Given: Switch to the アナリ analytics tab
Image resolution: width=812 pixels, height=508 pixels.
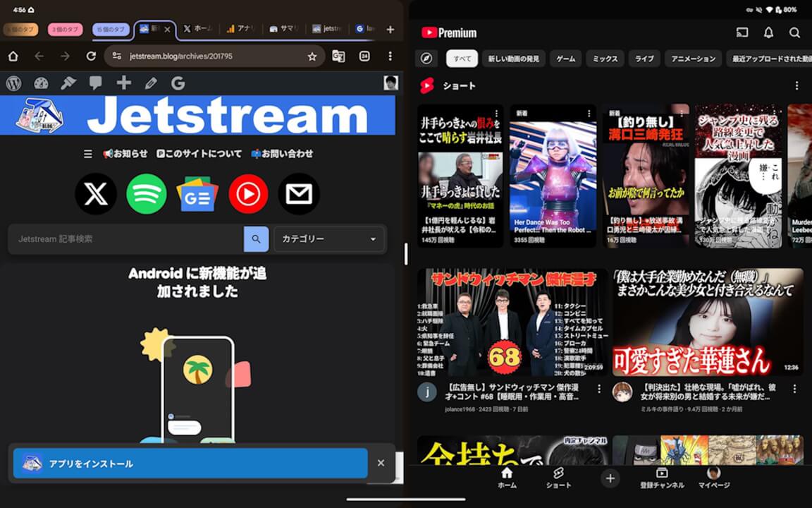Looking at the screenshot, I should click(x=241, y=29).
